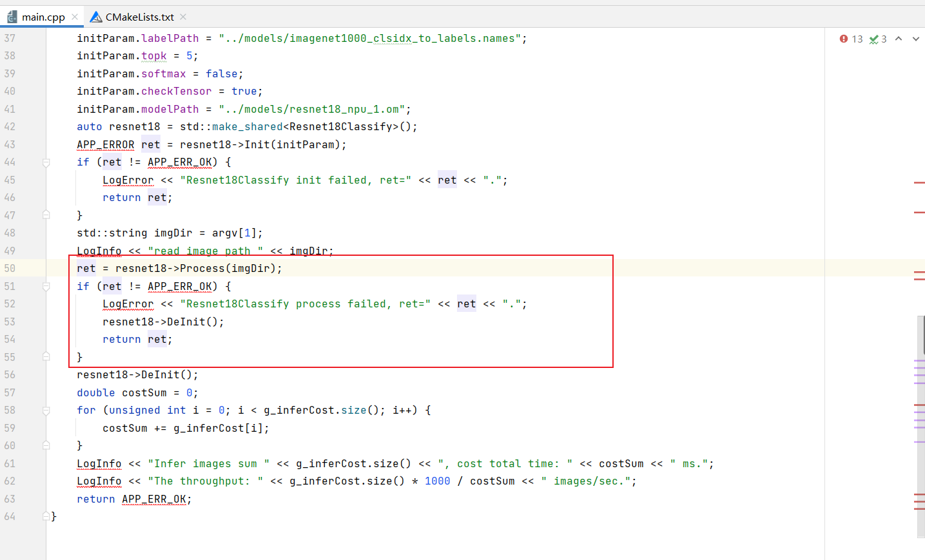This screenshot has width=925, height=560.
Task: Switch to the main.cpp tab
Action: click(x=43, y=17)
